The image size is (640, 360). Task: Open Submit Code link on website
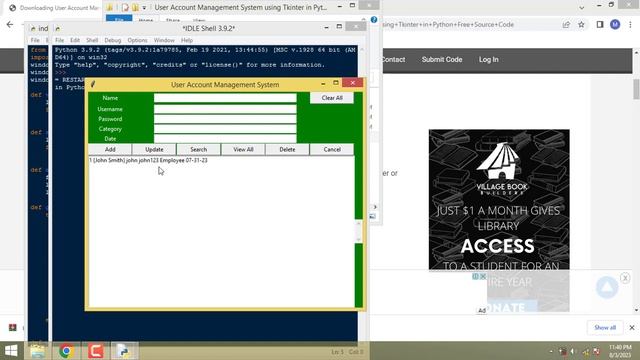442,60
